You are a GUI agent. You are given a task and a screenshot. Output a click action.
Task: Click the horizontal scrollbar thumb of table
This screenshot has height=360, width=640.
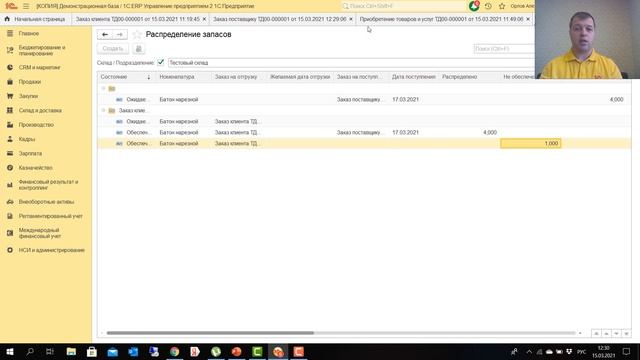[210, 333]
